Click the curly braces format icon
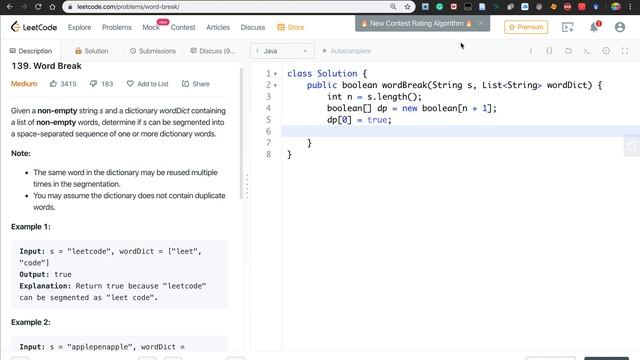This screenshot has height=360, width=640. [549, 51]
